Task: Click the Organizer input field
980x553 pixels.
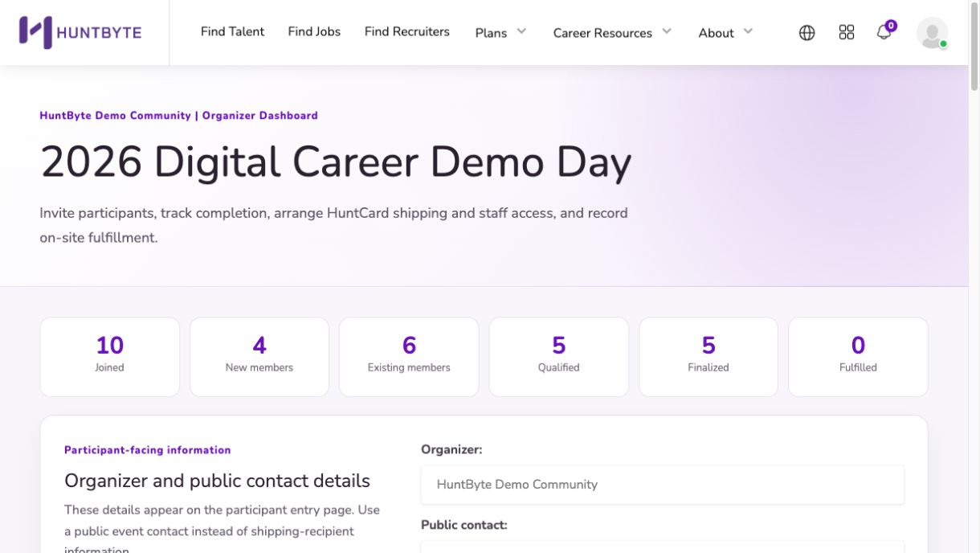Action: [x=663, y=485]
